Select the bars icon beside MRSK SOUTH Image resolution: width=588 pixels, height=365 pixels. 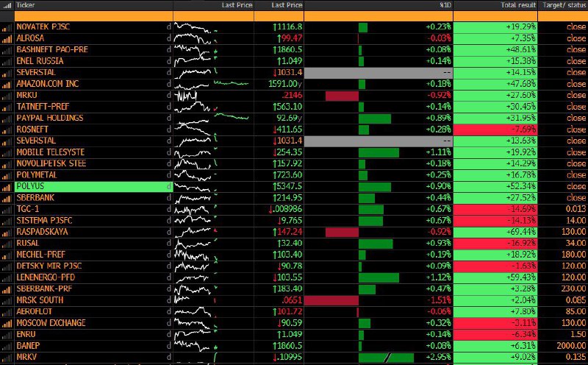(7, 301)
